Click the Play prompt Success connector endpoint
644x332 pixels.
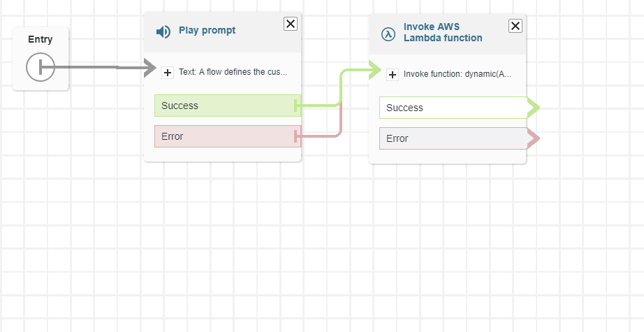coord(298,106)
